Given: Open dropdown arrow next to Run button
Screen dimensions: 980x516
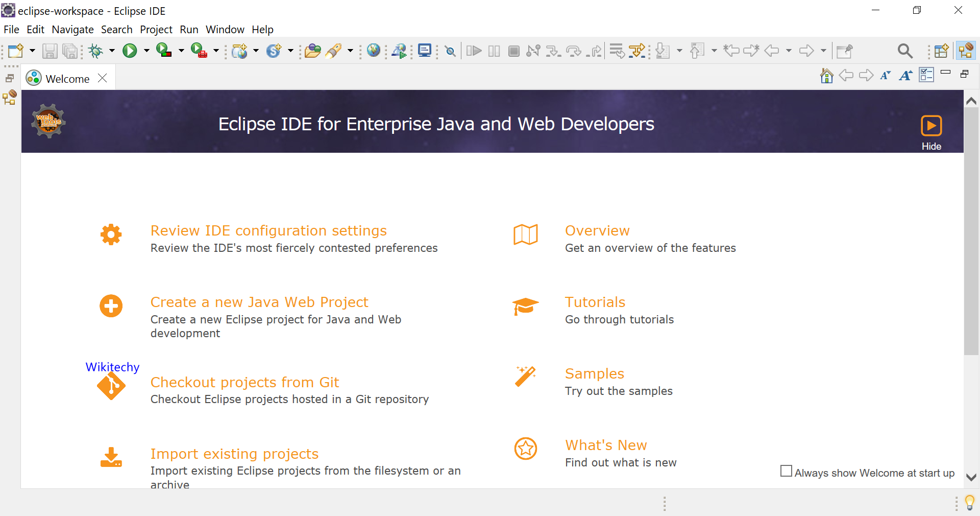Looking at the screenshot, I should (146, 51).
